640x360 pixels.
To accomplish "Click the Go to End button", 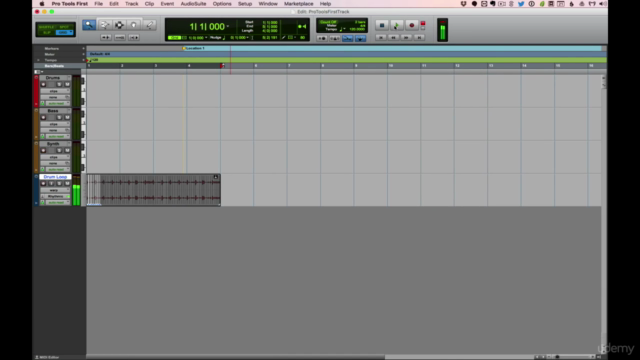I will coord(419,38).
